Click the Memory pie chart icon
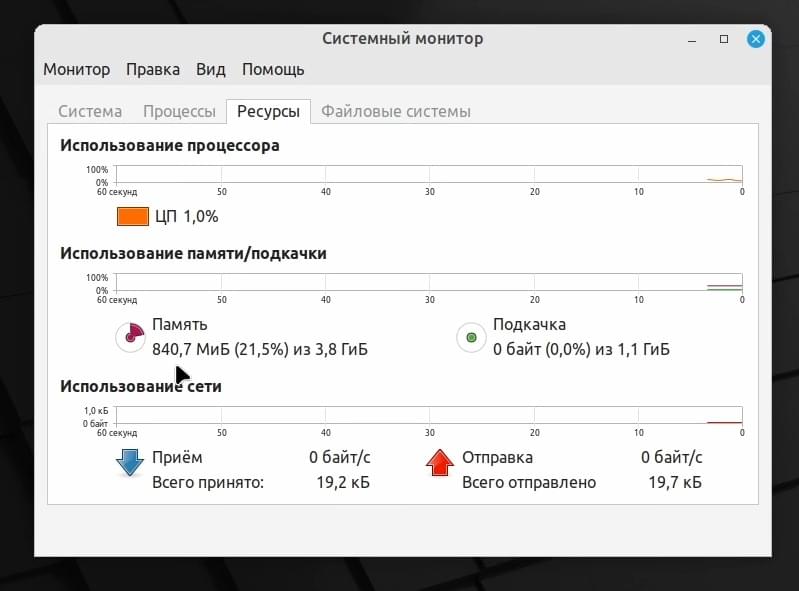 pyautogui.click(x=130, y=337)
